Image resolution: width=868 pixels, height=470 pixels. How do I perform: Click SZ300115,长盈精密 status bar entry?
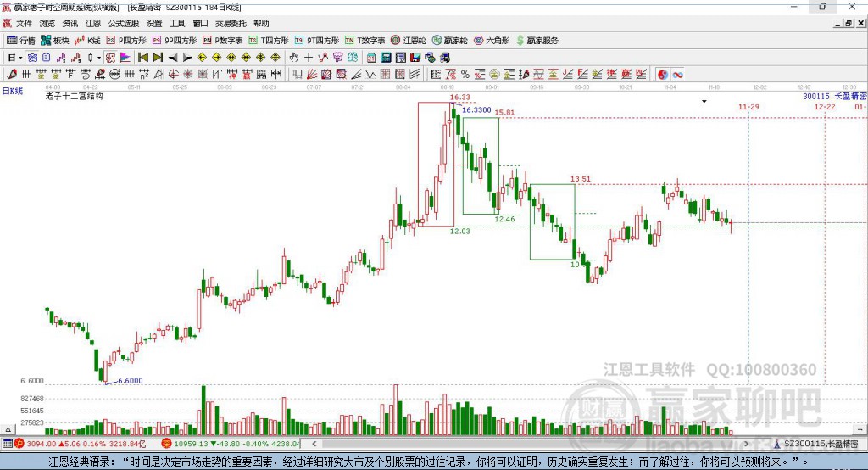point(816,444)
